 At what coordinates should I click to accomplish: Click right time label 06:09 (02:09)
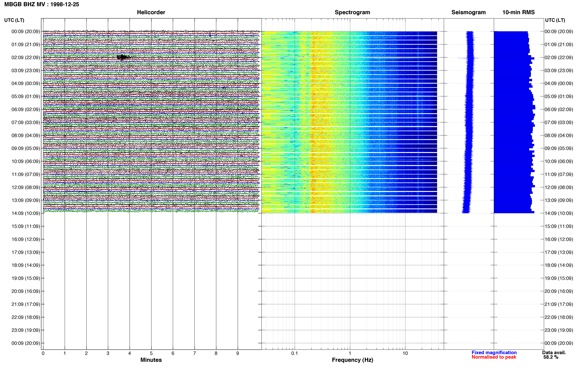(x=559, y=109)
